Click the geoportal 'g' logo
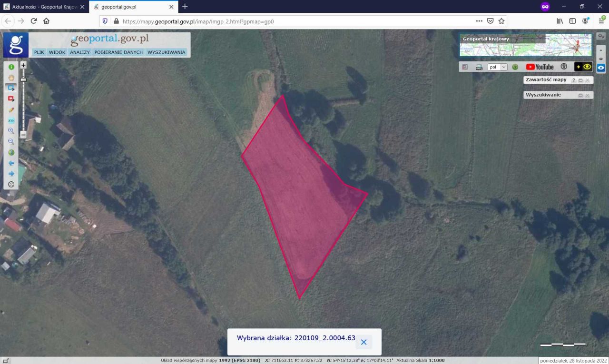 (x=16, y=45)
